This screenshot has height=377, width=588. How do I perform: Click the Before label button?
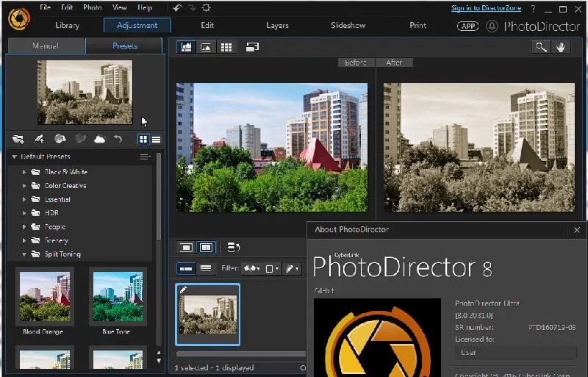356,62
